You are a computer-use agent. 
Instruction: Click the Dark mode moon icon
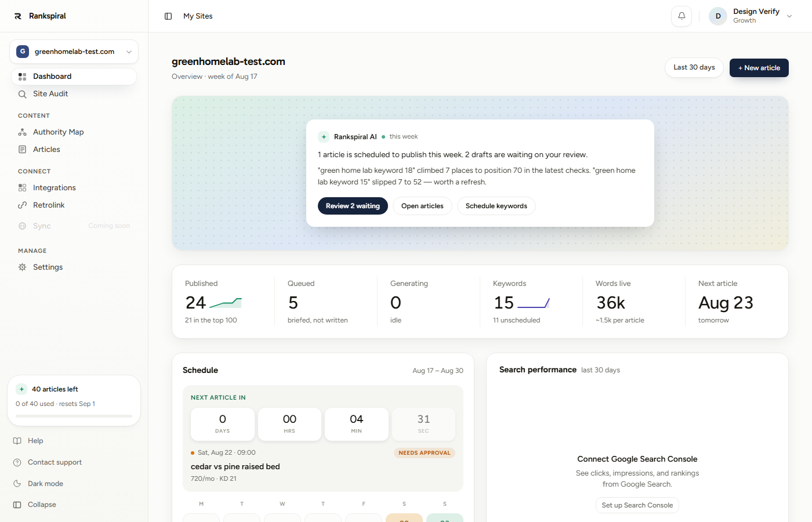click(17, 484)
